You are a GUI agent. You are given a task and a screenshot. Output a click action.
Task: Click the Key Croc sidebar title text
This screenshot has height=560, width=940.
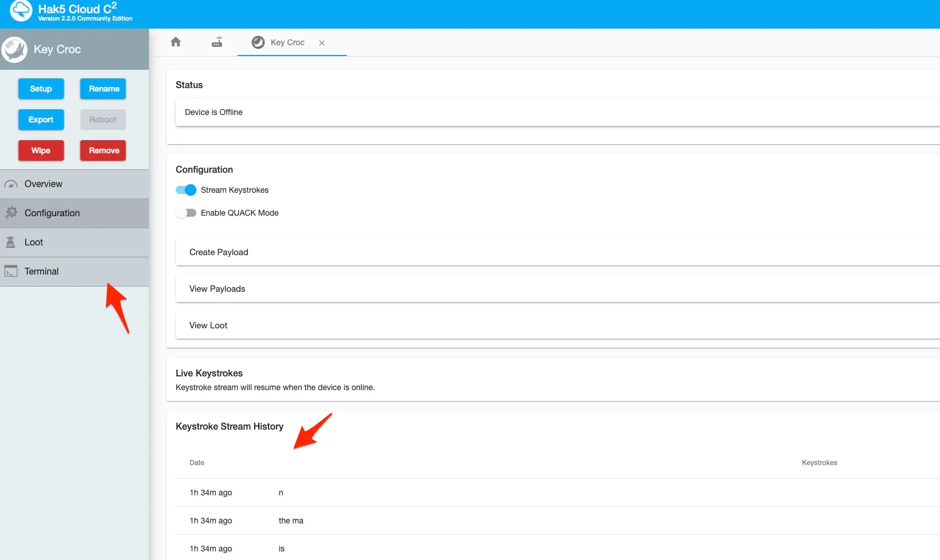coord(57,49)
